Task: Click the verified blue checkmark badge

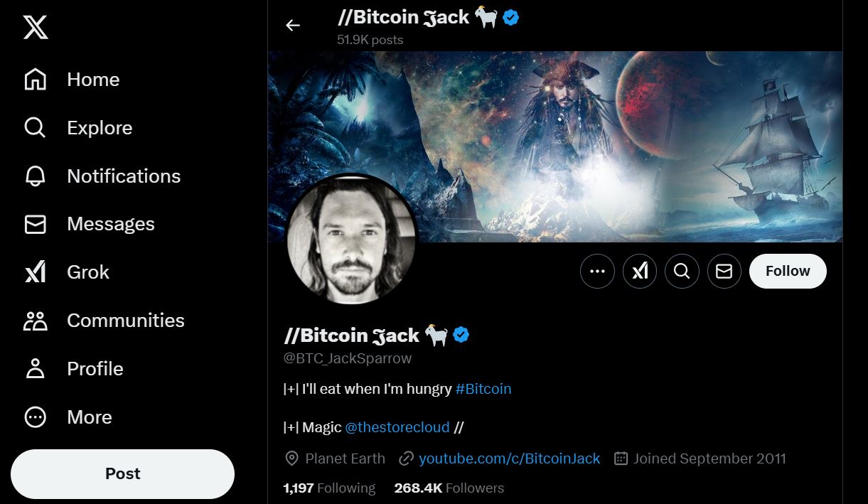Action: [461, 335]
